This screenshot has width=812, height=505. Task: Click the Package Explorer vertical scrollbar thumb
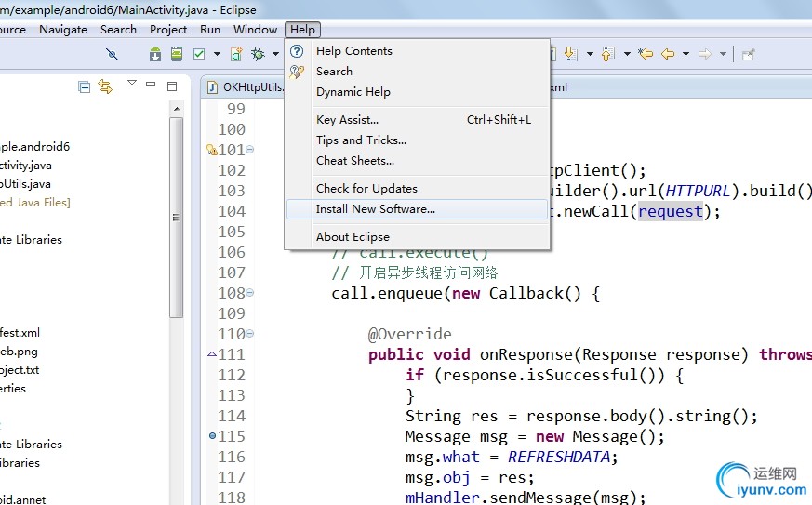[177, 217]
